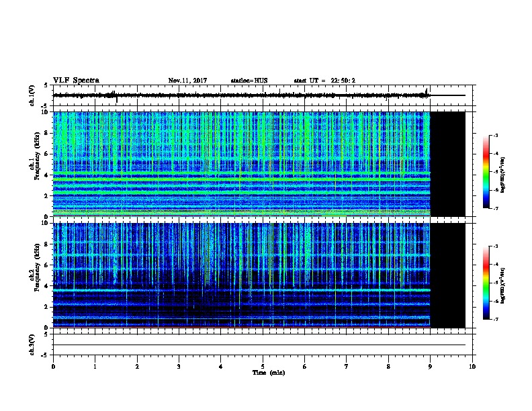The height and width of the screenshot is (411, 532).
Task: Click the 4 kHz green band in ch.1 spectrogram
Action: pyautogui.click(x=242, y=174)
